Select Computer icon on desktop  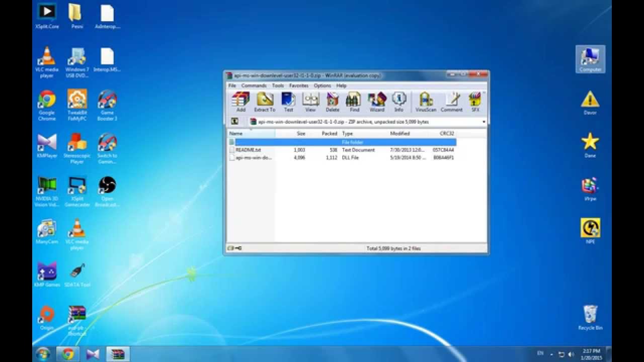[590, 59]
